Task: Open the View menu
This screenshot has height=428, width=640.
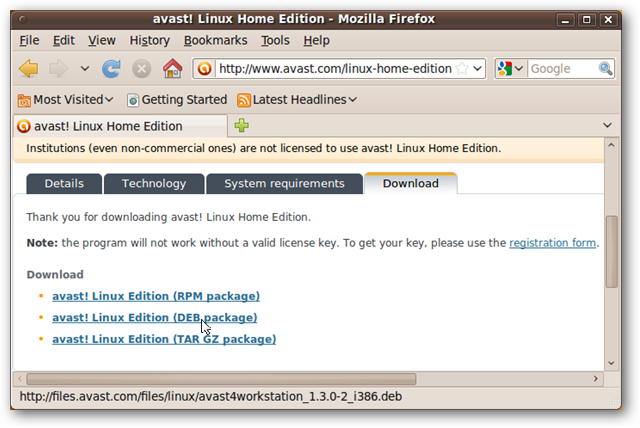Action: 102,40
